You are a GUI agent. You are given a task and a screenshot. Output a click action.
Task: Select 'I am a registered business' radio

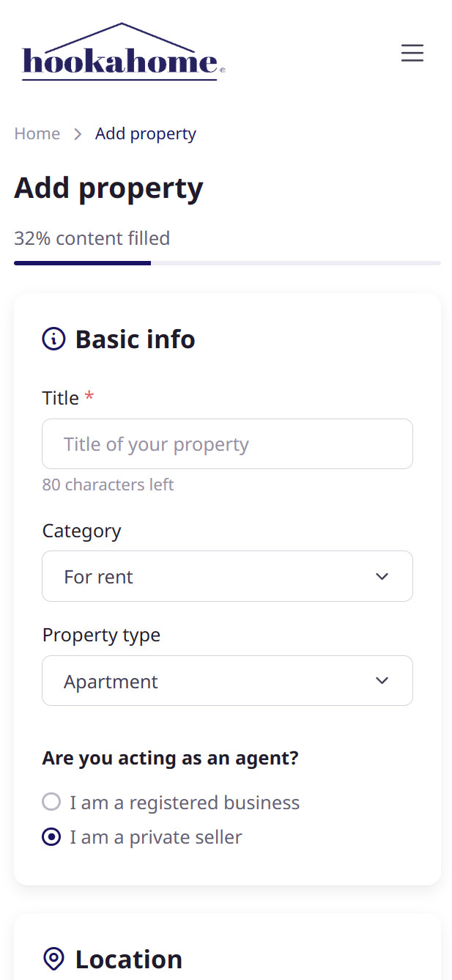click(x=51, y=802)
